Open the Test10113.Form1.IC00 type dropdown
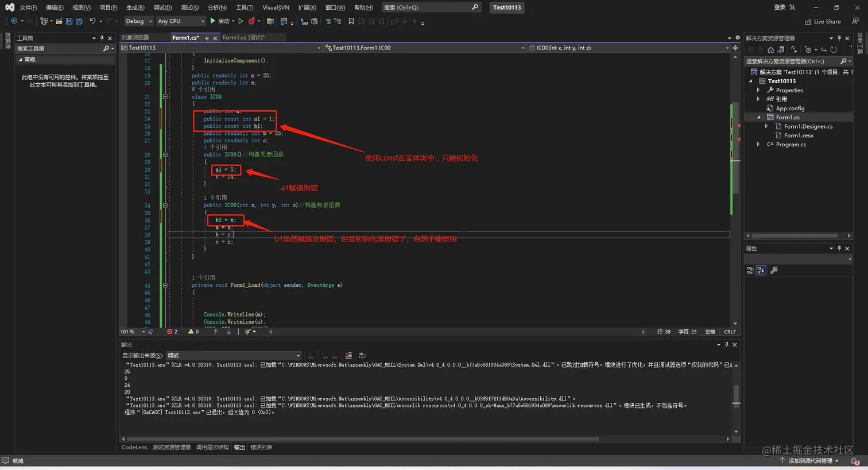The image size is (868, 470). click(x=424, y=48)
